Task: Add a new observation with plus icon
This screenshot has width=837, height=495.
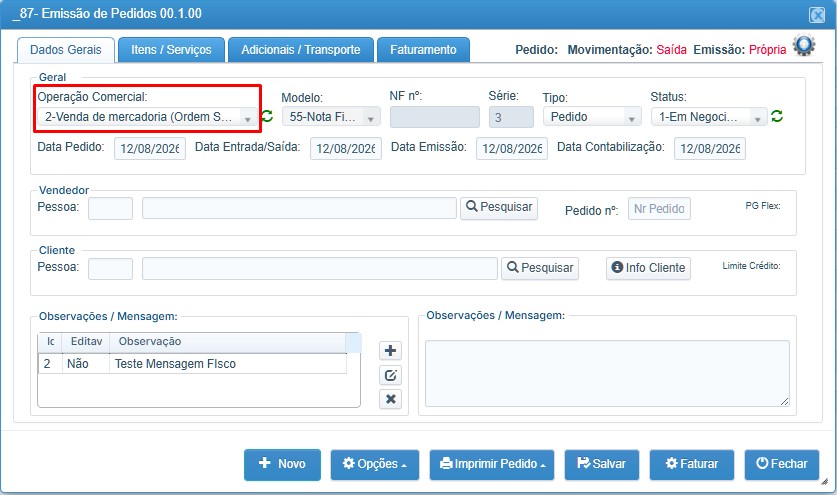Action: coord(390,351)
